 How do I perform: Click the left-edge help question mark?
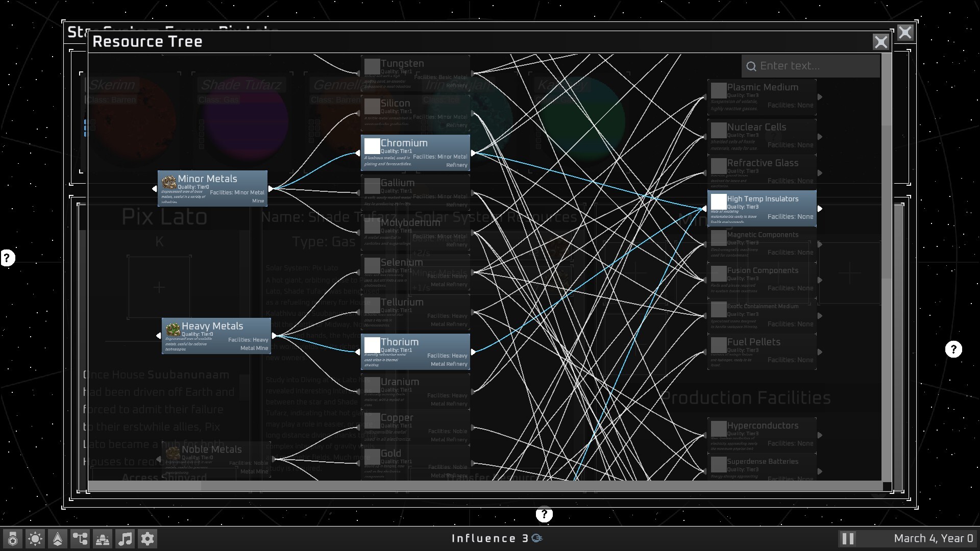coord(7,258)
